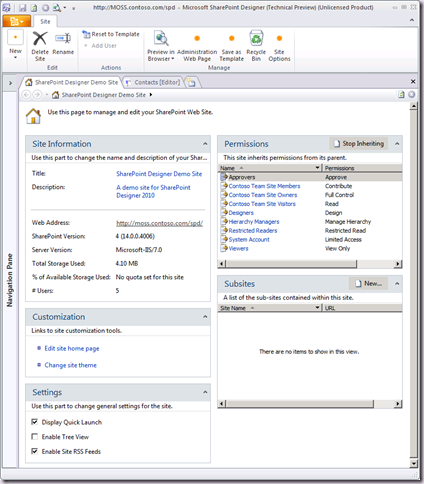Screen dimensions: 424x484
Task: Click scroll down arrow of main page
Action: tap(414, 463)
